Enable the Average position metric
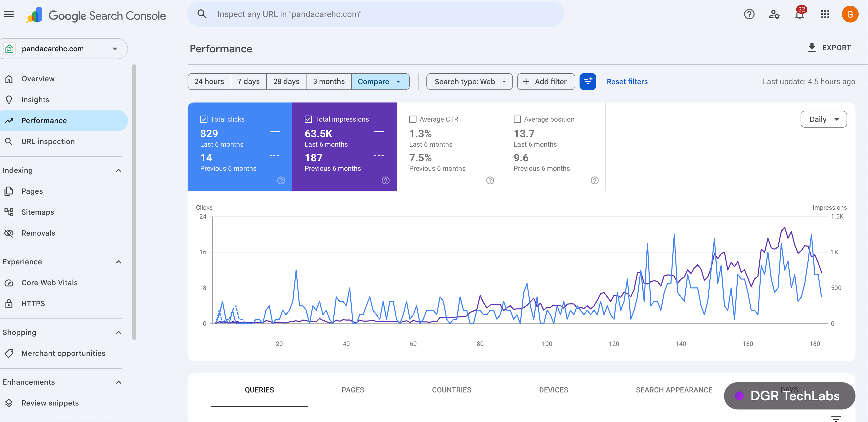This screenshot has height=422, width=868. click(517, 119)
